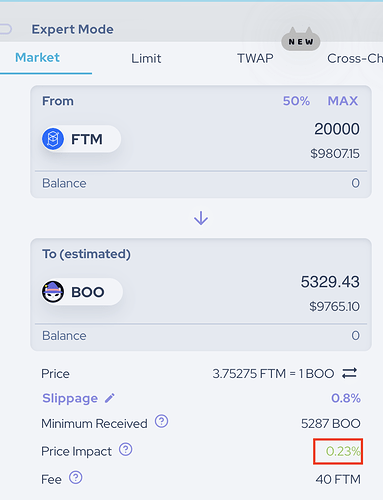The height and width of the screenshot is (500, 383).
Task: Click the Minimum Received help icon
Action: [162, 421]
